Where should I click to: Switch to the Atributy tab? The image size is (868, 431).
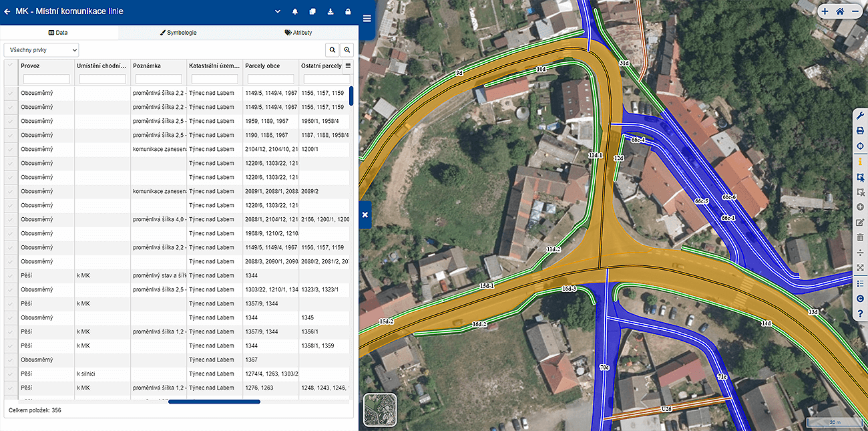[298, 32]
